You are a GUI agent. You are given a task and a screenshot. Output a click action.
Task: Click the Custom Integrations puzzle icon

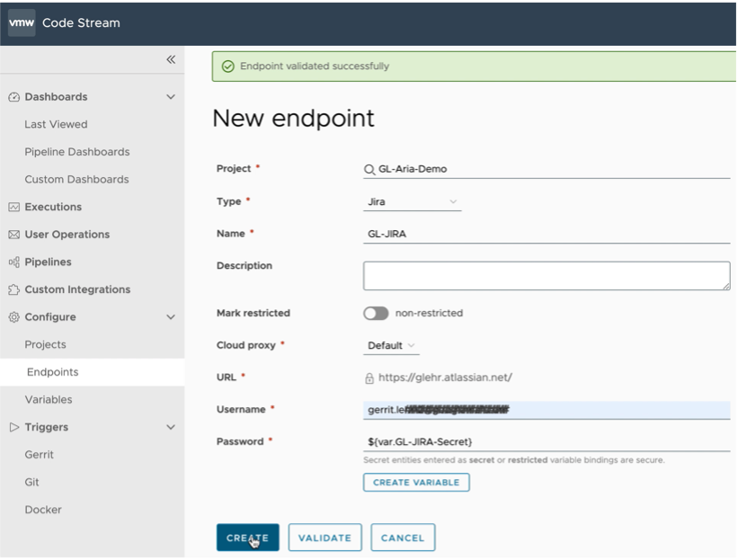(x=14, y=289)
